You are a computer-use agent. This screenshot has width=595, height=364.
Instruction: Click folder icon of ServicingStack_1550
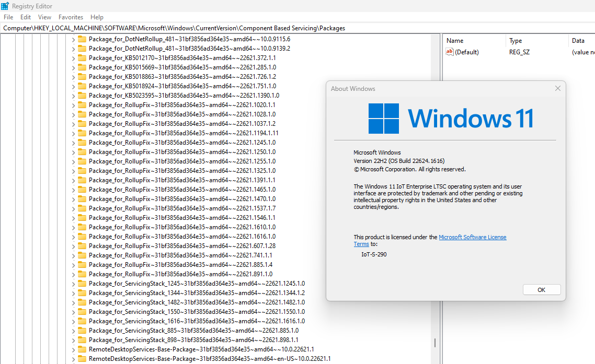[x=82, y=312]
